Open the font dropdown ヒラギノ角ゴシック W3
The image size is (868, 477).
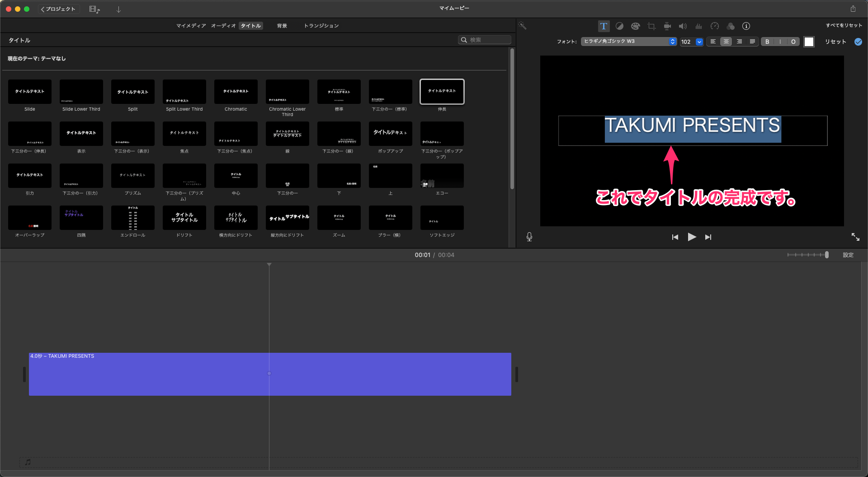pyautogui.click(x=628, y=42)
